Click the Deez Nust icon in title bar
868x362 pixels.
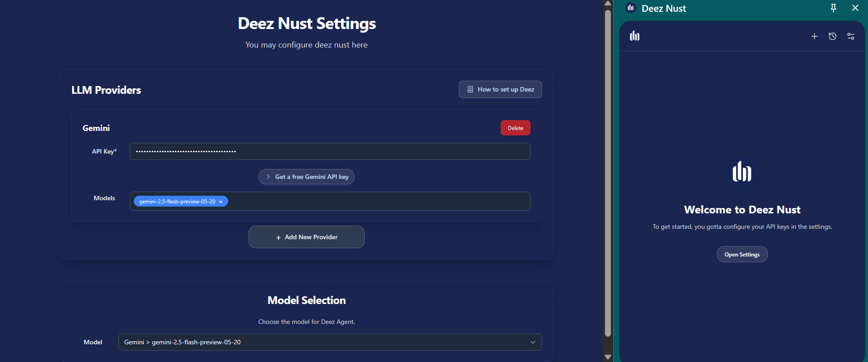pyautogui.click(x=631, y=8)
